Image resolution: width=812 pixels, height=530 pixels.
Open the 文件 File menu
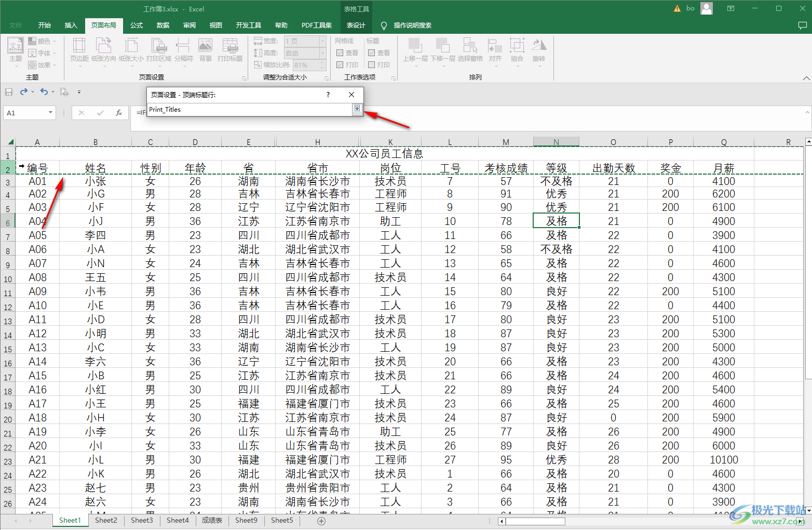tap(16, 25)
